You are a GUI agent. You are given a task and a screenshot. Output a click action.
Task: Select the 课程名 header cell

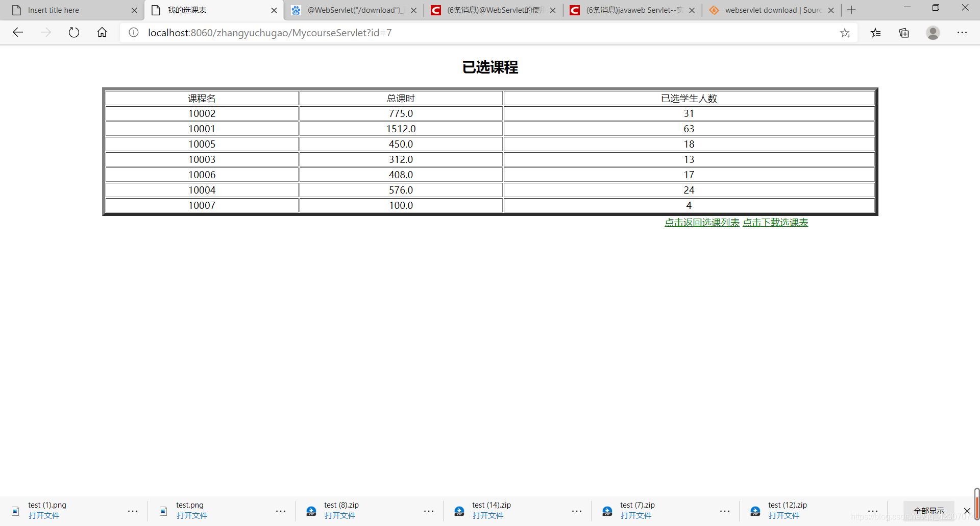[x=202, y=99]
